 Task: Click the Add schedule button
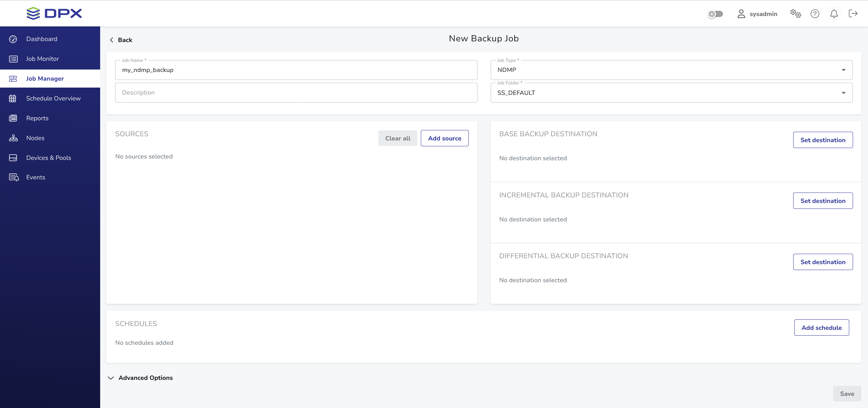[821, 328]
